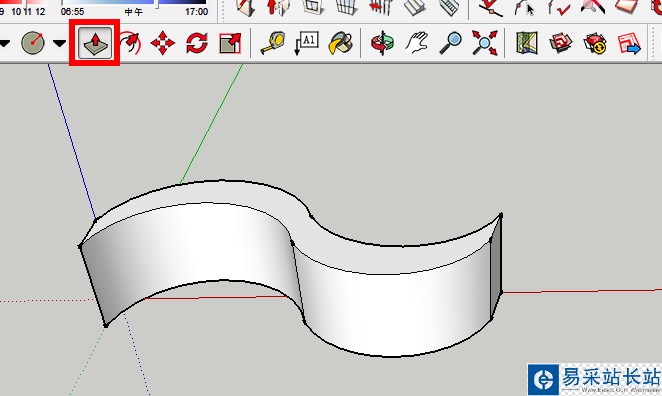Select the Push/Pull tool

(95, 43)
